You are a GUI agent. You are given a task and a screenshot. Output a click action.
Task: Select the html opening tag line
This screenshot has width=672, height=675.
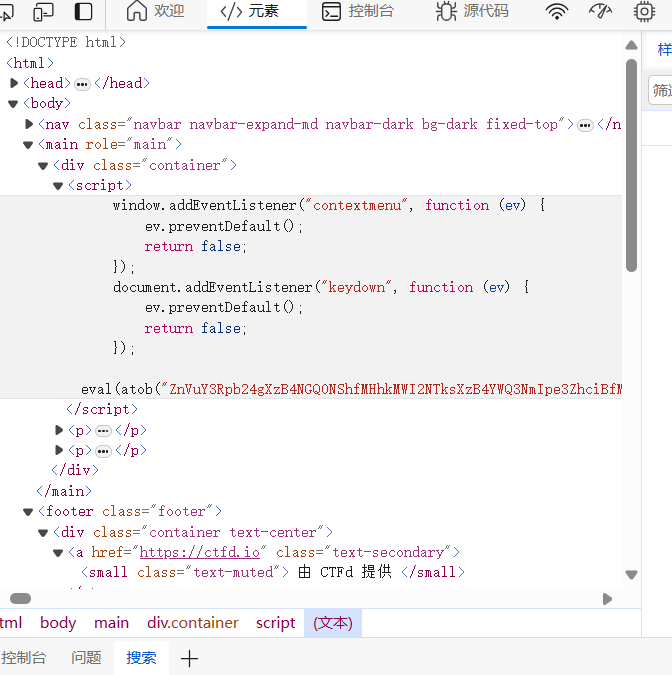pyautogui.click(x=30, y=63)
